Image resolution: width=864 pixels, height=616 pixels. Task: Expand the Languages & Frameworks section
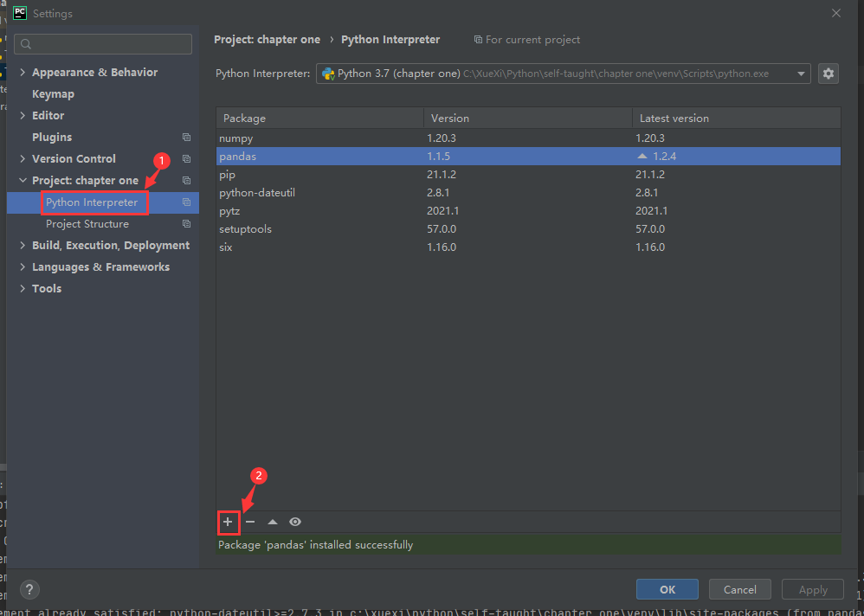click(23, 267)
